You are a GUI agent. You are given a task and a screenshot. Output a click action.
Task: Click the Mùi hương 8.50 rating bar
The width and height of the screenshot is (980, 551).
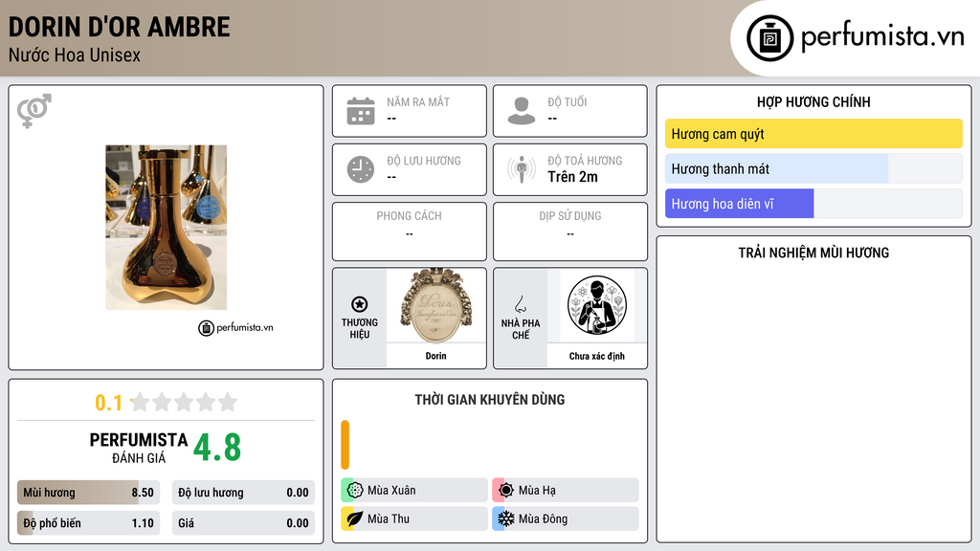[x=89, y=493]
